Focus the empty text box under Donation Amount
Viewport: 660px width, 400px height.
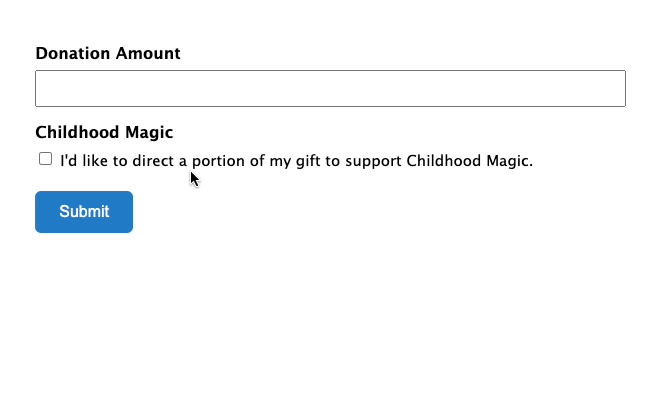330,88
